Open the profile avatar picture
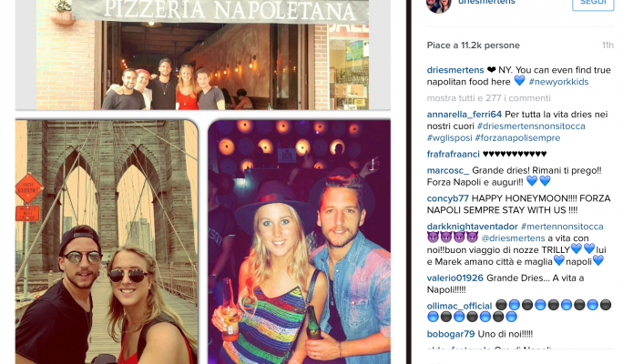 pyautogui.click(x=438, y=5)
